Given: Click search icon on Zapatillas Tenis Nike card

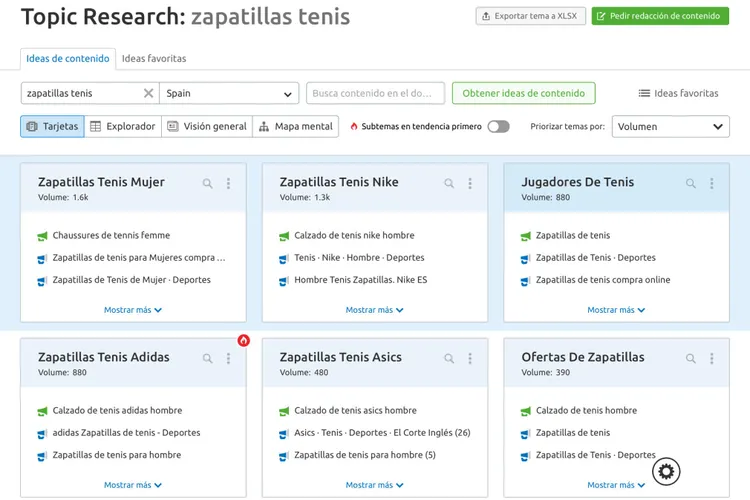Looking at the screenshot, I should (449, 183).
